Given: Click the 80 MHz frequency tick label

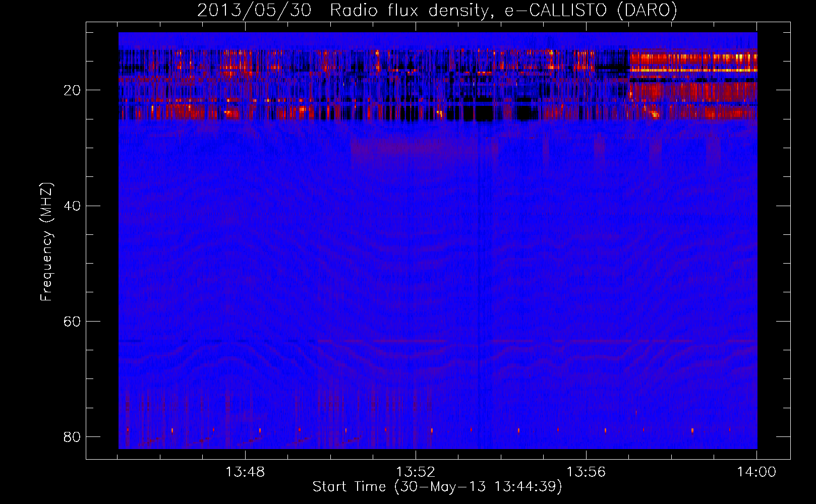Looking at the screenshot, I should (72, 436).
